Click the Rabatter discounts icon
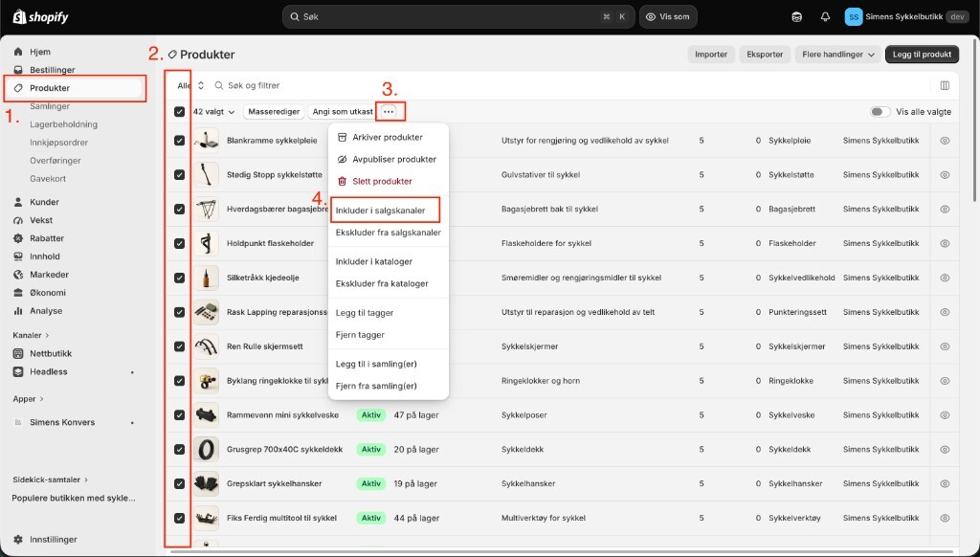 (18, 238)
